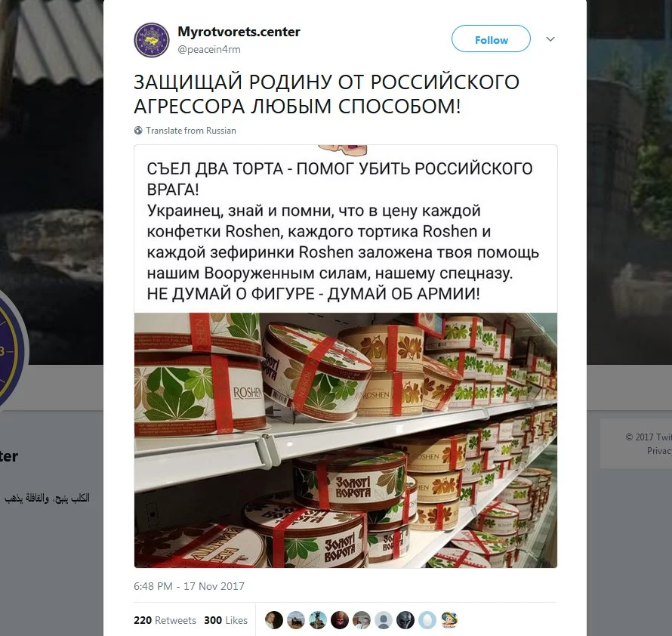Follow the Myrotvorets.center account

click(491, 39)
